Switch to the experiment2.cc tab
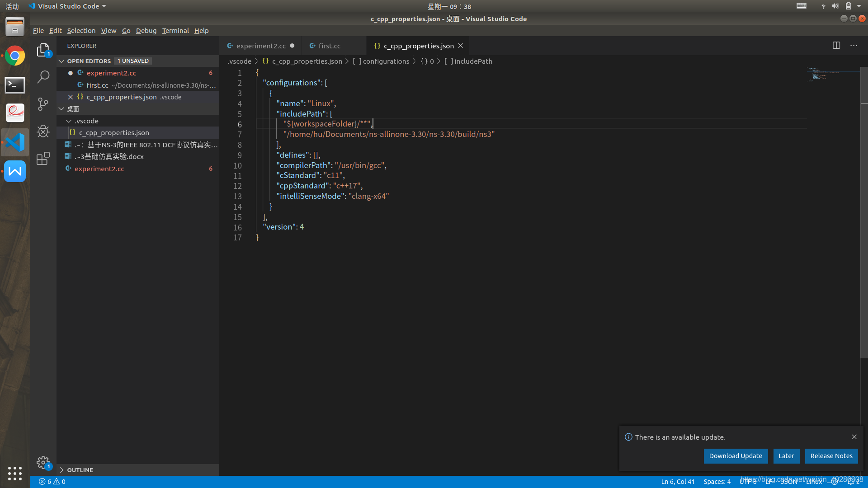 point(260,46)
